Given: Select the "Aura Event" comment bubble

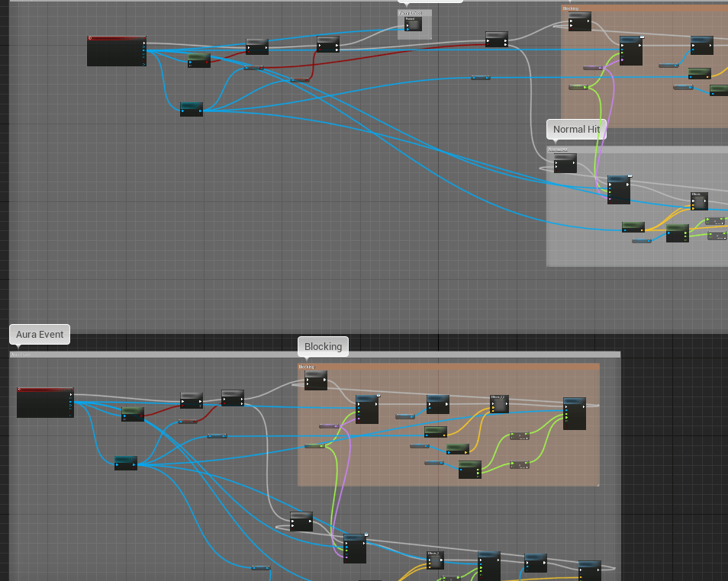Looking at the screenshot, I should (x=40, y=335).
